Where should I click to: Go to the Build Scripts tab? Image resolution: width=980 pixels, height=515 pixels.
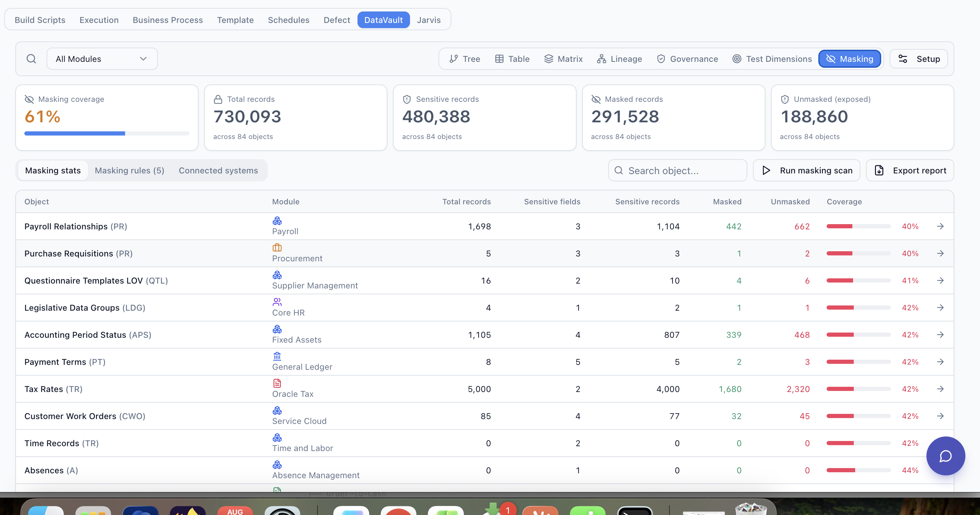(40, 20)
